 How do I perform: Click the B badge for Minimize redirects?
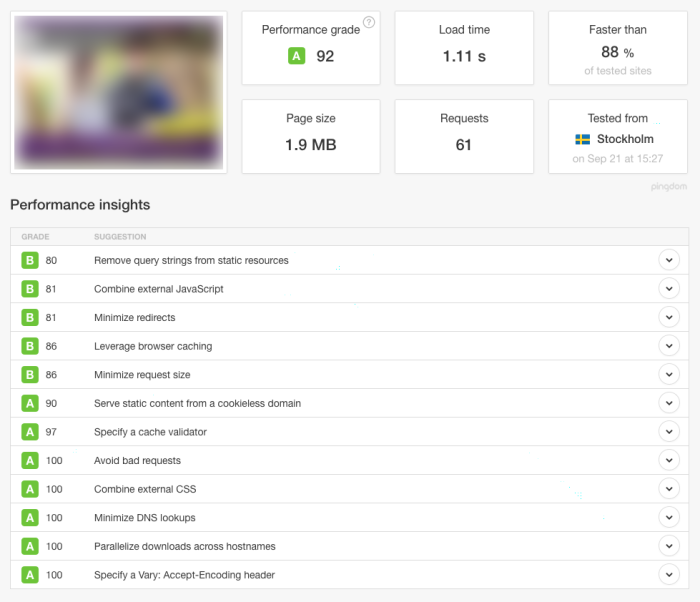coord(30,317)
